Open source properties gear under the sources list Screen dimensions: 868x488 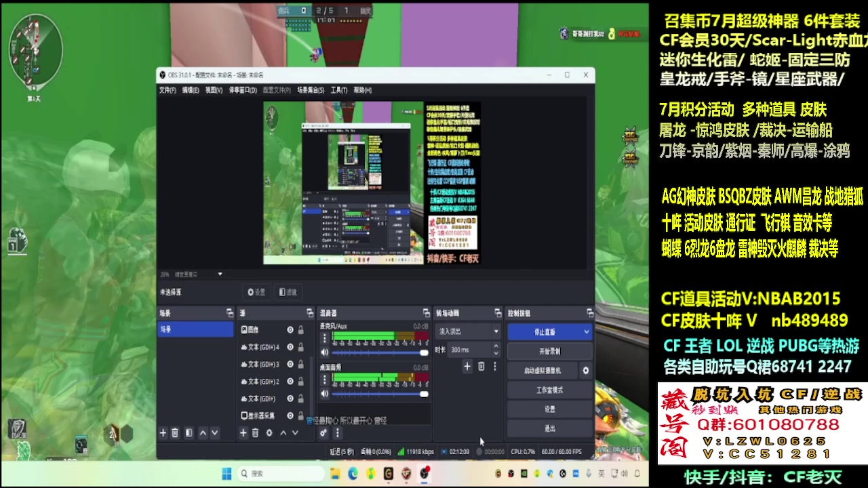tap(269, 432)
